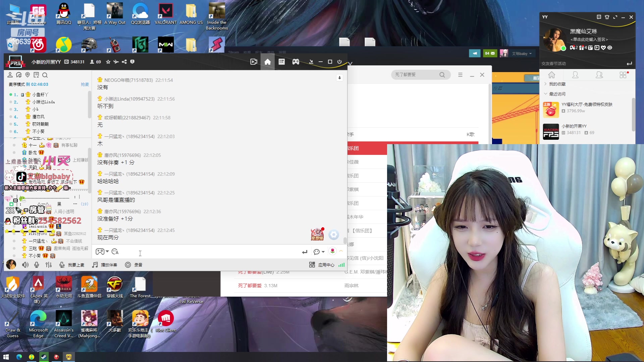Image resolution: width=644 pixels, height=362 pixels.
Task: Open the VALORANT desktop shortcut
Action: click(166, 14)
